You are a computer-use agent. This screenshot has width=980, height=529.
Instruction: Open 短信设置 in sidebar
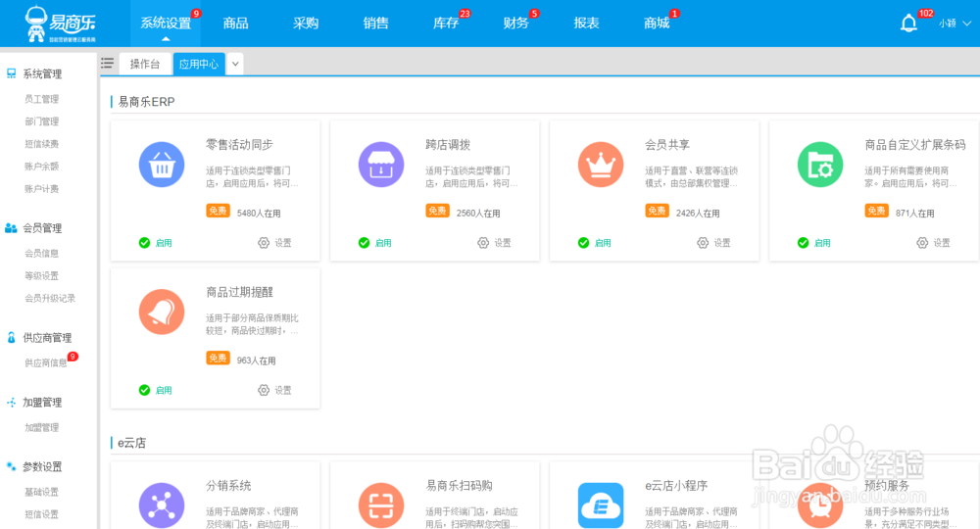pyautogui.click(x=42, y=514)
